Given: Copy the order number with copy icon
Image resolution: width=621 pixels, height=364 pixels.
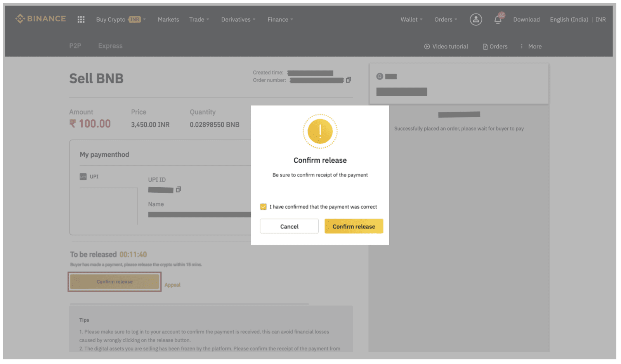Looking at the screenshot, I should pyautogui.click(x=349, y=80).
